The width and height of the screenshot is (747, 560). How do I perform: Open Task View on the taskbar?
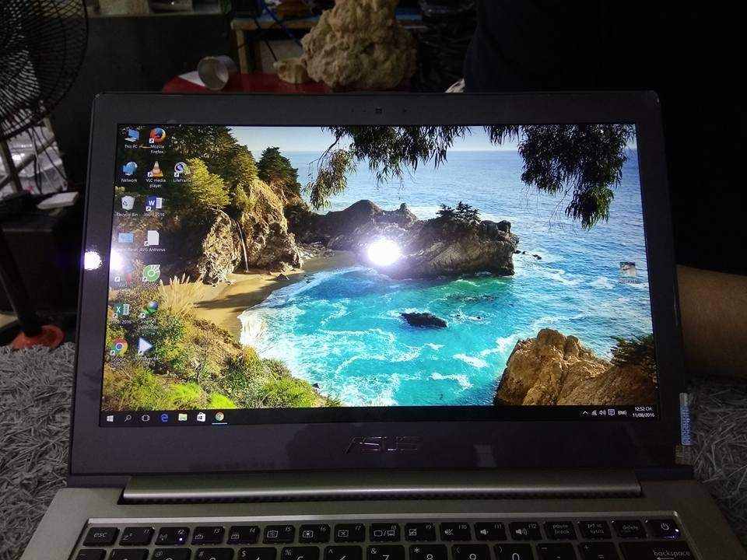[146, 418]
